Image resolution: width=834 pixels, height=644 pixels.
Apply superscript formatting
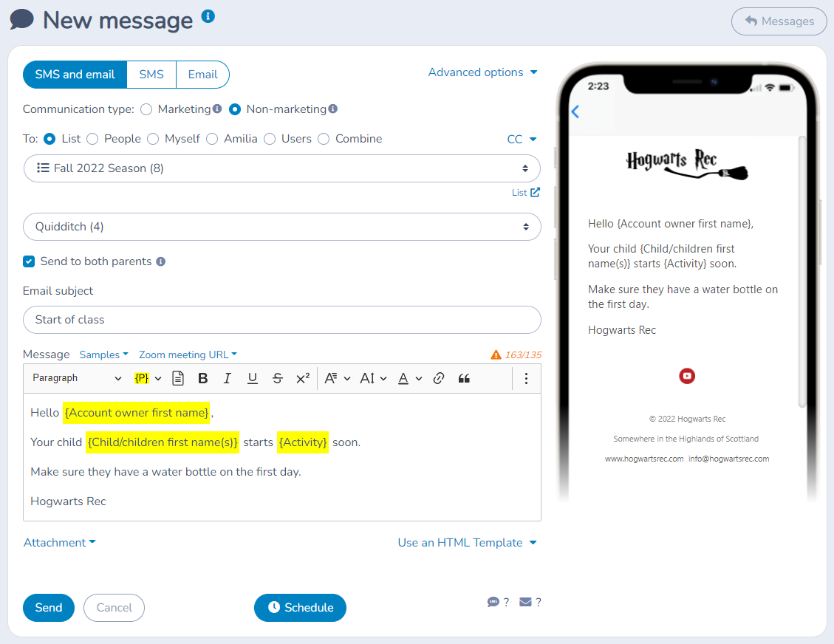tap(303, 378)
